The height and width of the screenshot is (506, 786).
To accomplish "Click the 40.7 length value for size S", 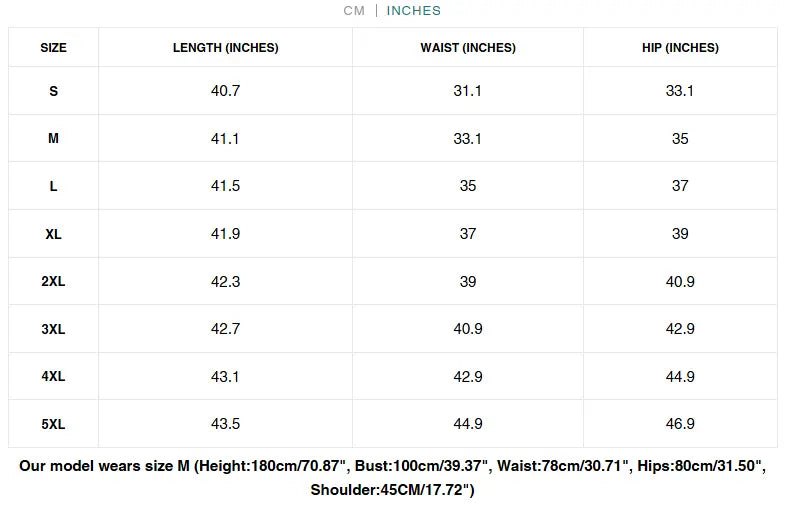I will pos(226,91).
